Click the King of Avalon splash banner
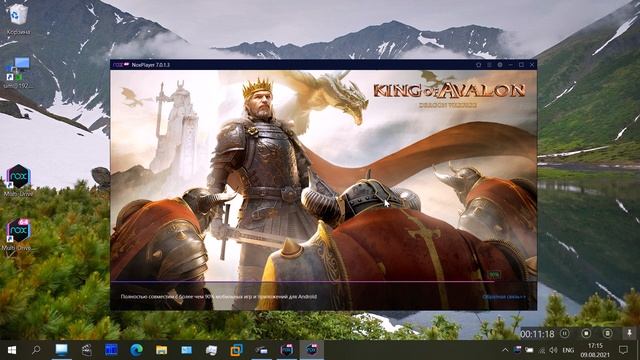 tap(323, 176)
